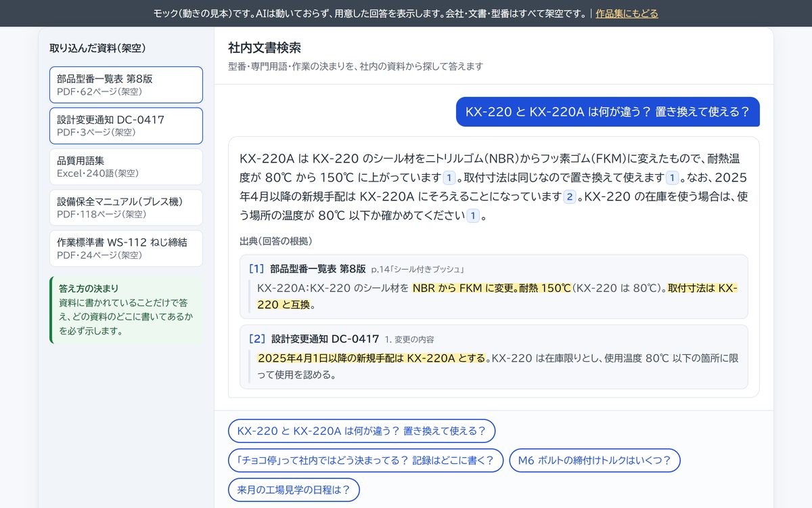Click citation marker 2 after そろえることになっています
This screenshot has height=508, width=812.
[x=570, y=197]
